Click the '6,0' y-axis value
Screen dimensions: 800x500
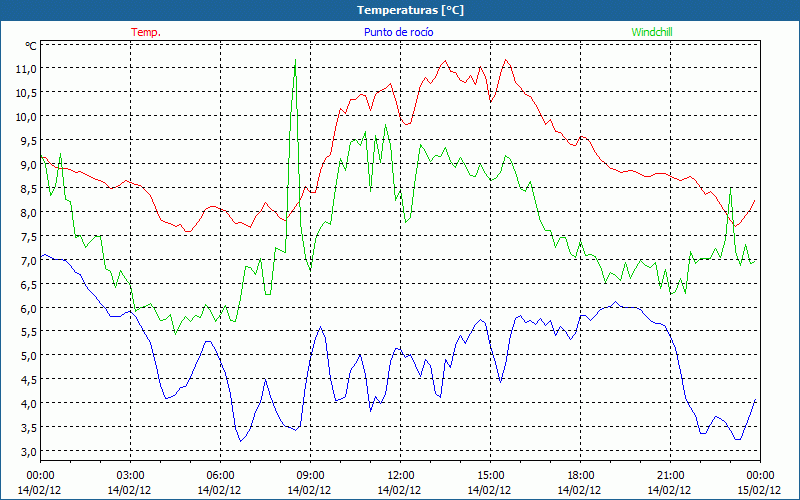(x=28, y=309)
